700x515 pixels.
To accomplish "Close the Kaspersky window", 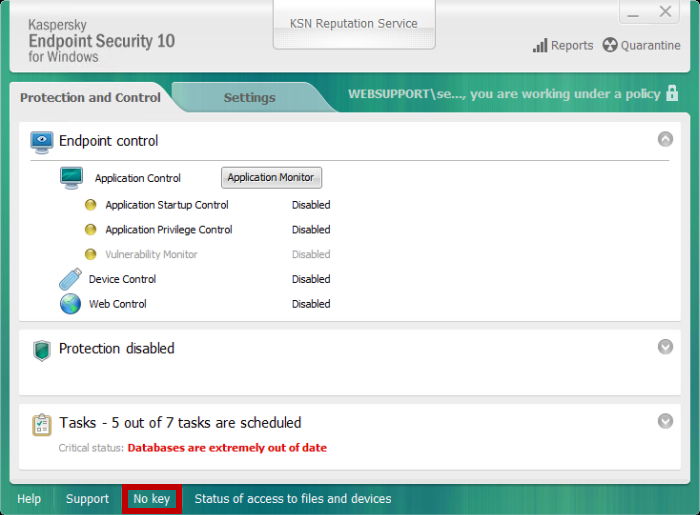I will (x=665, y=12).
